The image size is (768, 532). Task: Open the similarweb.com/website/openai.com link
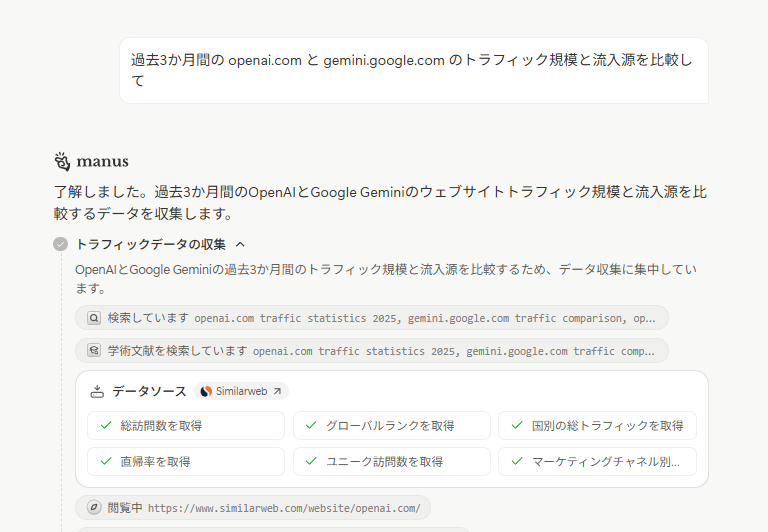click(284, 508)
